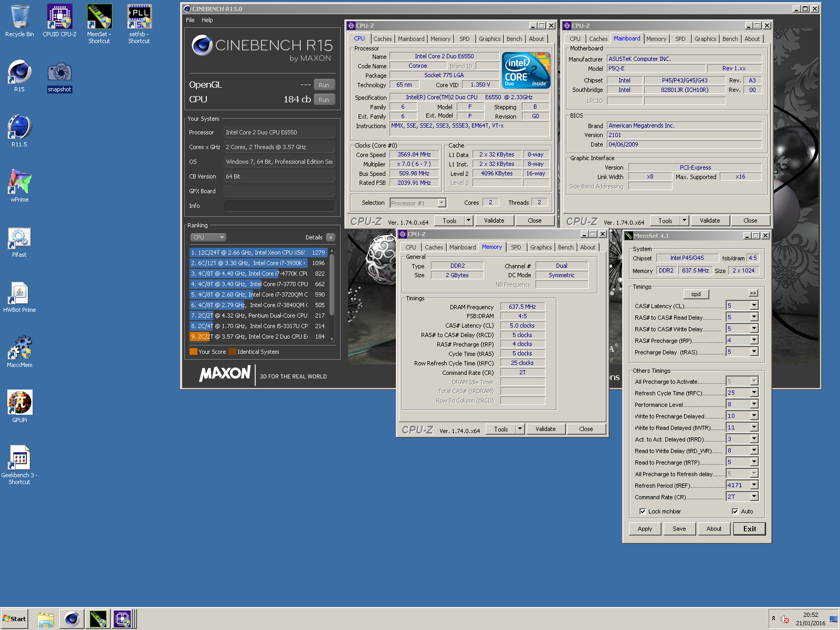Select the HWBot Prime desktop icon
This screenshot has height=630, width=840.
(19, 297)
